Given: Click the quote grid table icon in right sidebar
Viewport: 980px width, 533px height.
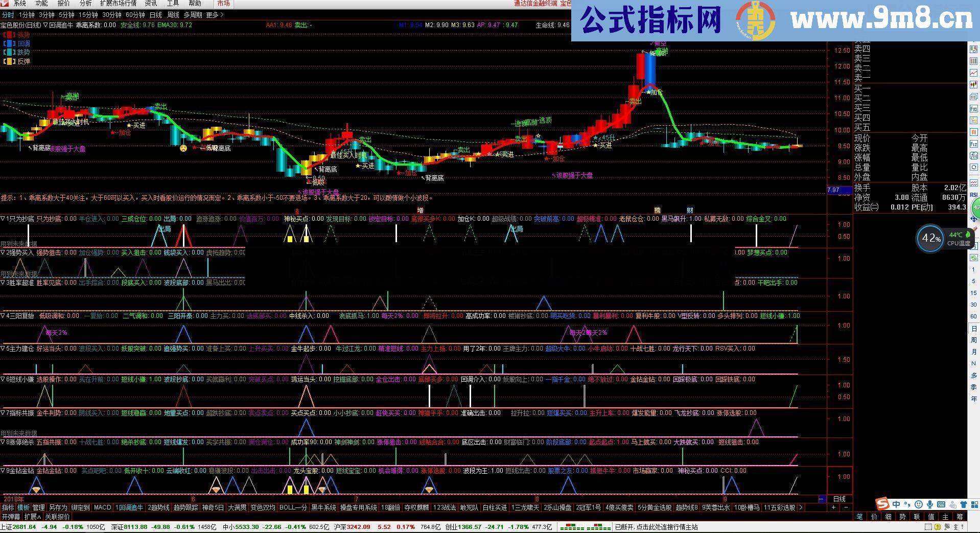Looking at the screenshot, I should [973, 61].
